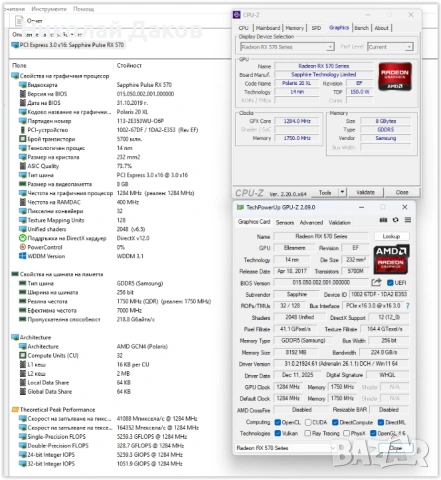Click the CPU-Z window title icon
The height and width of the screenshot is (480, 441).
tap(237, 15)
